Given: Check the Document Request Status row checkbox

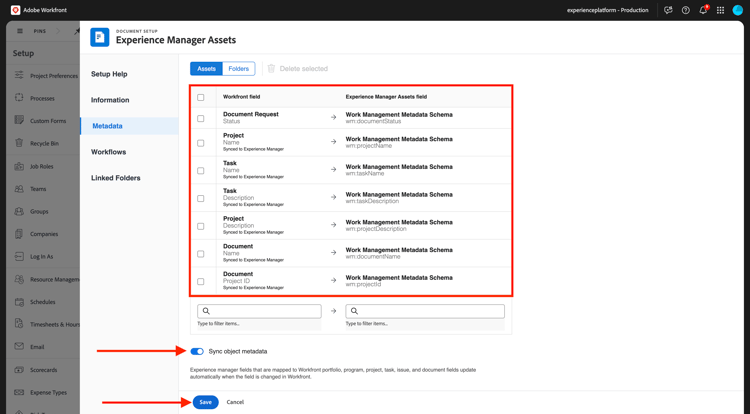Looking at the screenshot, I should tap(200, 118).
